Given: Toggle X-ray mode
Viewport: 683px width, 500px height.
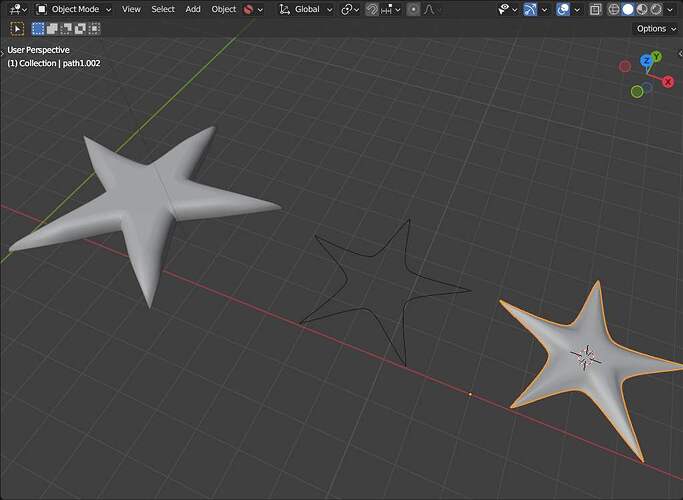Looking at the screenshot, I should [595, 9].
